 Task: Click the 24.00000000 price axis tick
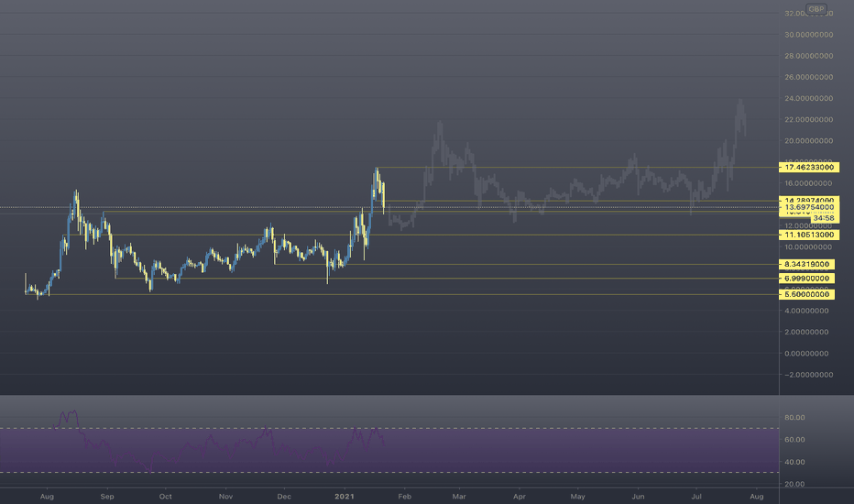click(x=809, y=98)
